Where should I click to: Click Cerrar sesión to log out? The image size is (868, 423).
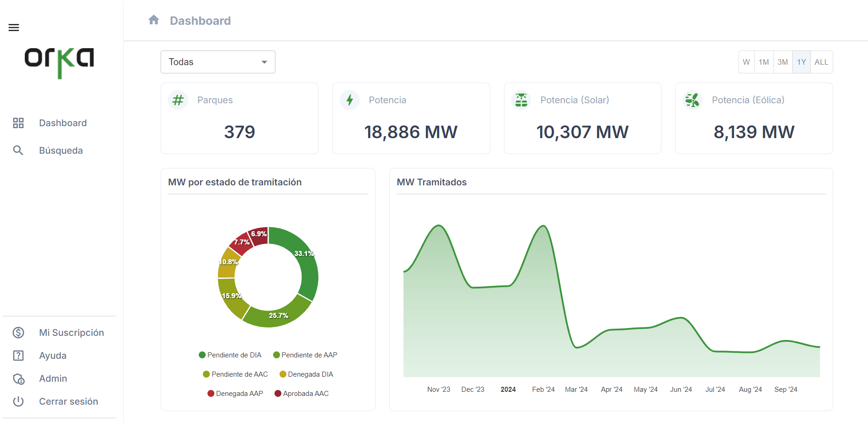(x=69, y=401)
